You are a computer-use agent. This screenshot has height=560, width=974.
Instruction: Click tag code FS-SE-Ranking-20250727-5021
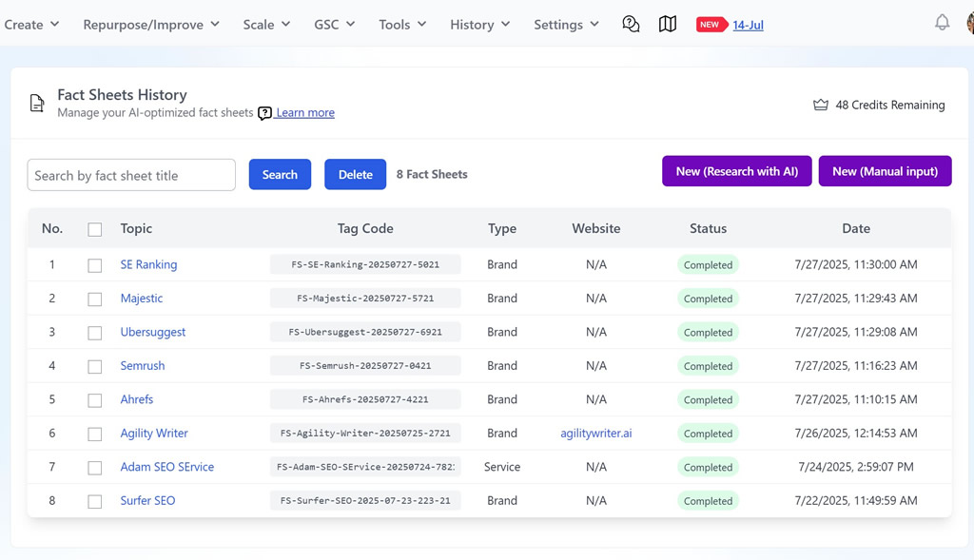pyautogui.click(x=365, y=264)
